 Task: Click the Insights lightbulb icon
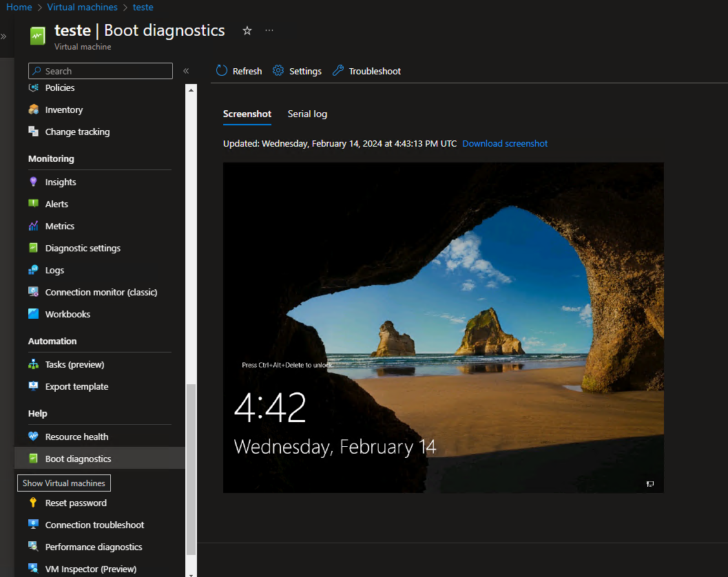[34, 182]
